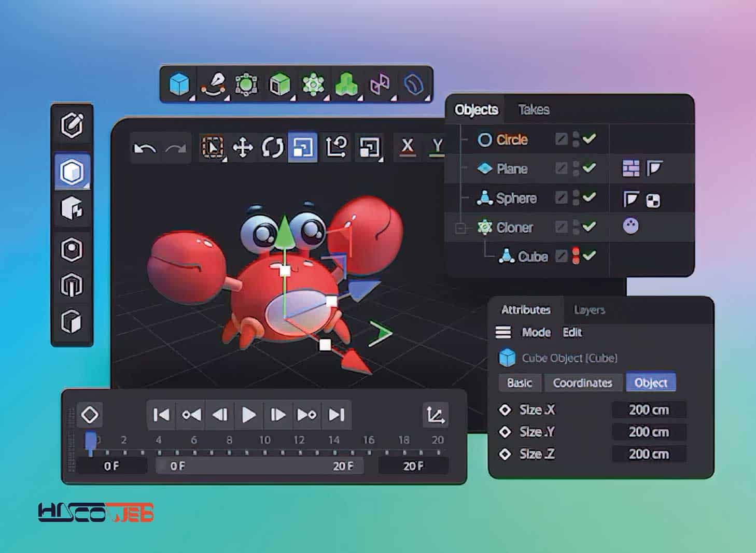Open the MoGraph Cloner tool icon
The height and width of the screenshot is (553, 756).
point(313,84)
